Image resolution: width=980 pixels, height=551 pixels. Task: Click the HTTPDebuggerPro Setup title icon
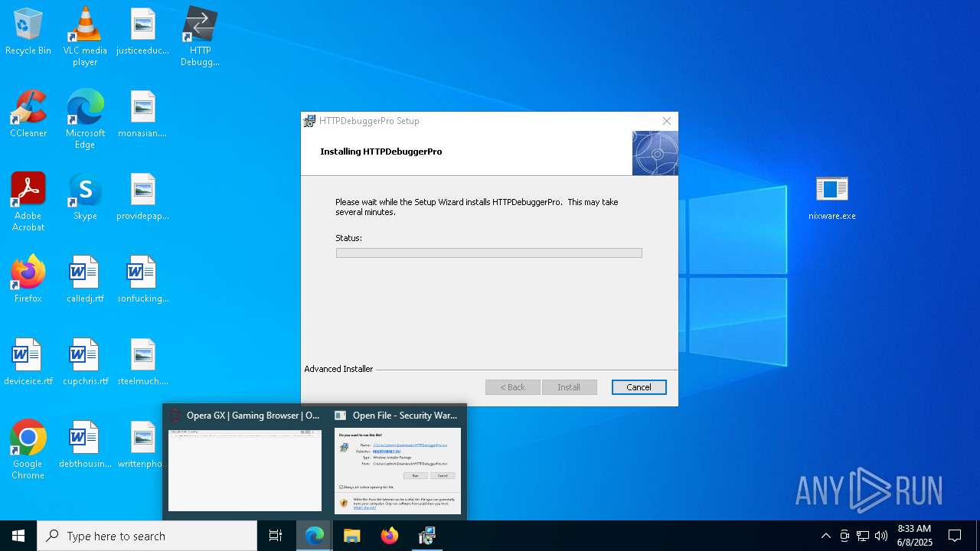coord(309,121)
